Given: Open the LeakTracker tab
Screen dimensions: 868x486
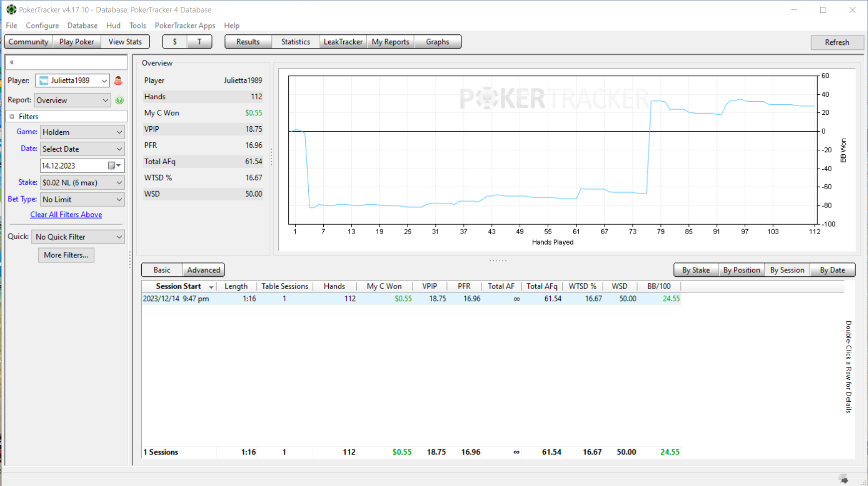Looking at the screenshot, I should click(343, 42).
